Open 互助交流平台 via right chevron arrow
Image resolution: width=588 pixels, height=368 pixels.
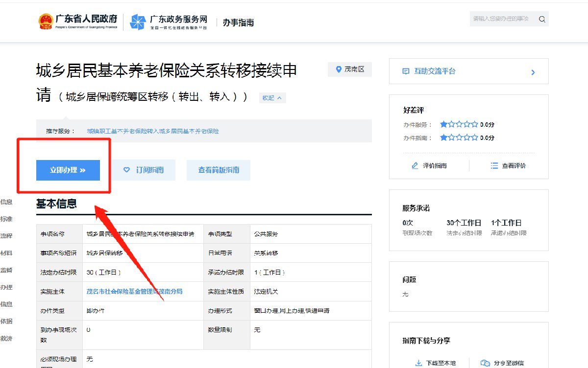[x=533, y=72]
